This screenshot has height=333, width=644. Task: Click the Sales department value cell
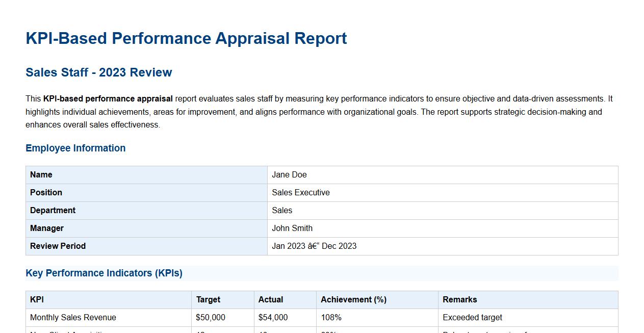(282, 210)
